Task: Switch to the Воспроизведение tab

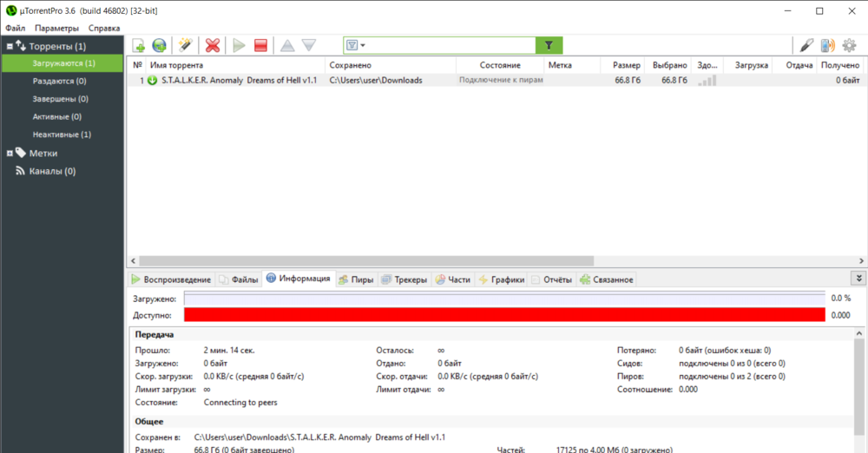Action: (171, 279)
